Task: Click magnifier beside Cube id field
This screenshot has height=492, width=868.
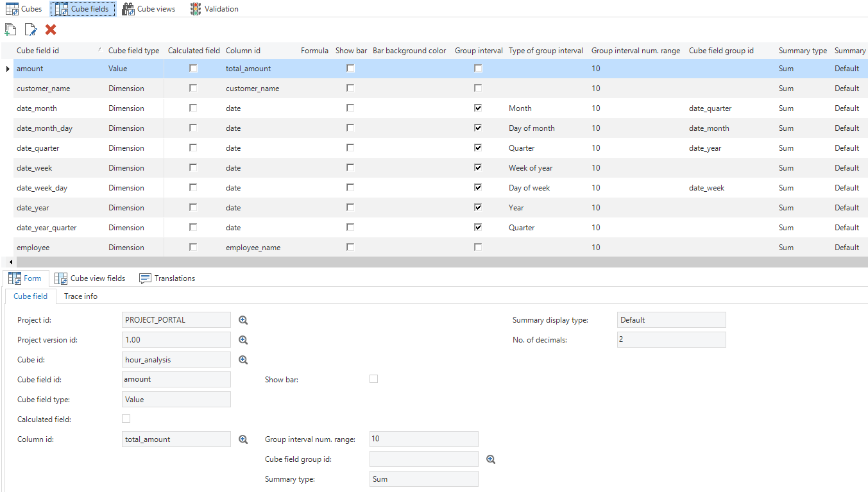Action: [243, 360]
